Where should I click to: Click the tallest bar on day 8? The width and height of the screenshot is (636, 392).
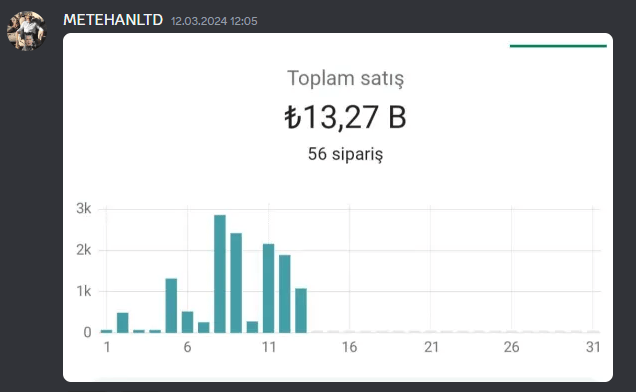(220, 274)
